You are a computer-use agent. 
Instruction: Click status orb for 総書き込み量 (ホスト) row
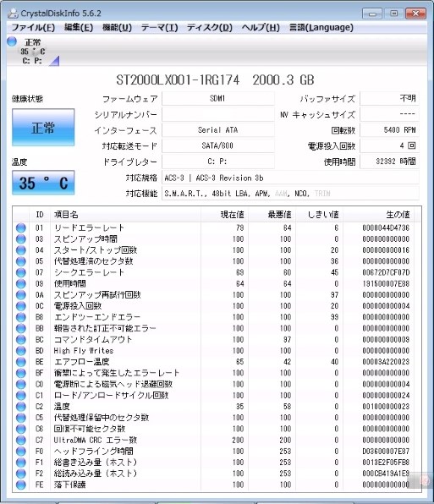click(21, 463)
